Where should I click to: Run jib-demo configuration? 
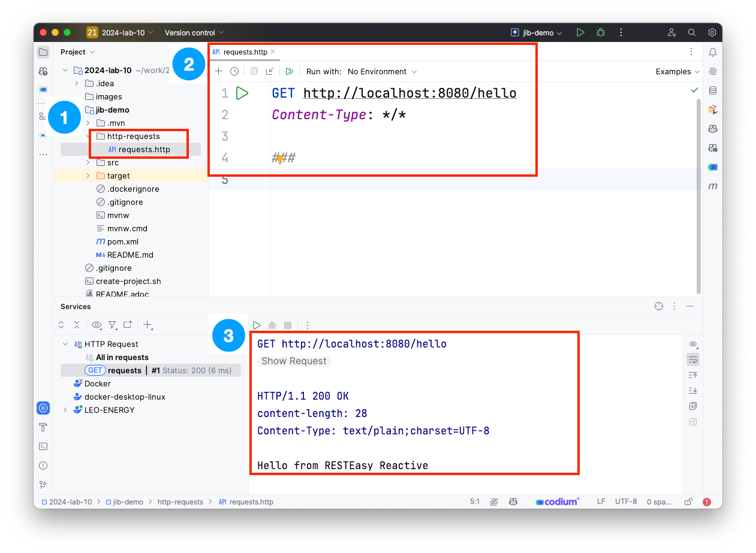tap(580, 33)
